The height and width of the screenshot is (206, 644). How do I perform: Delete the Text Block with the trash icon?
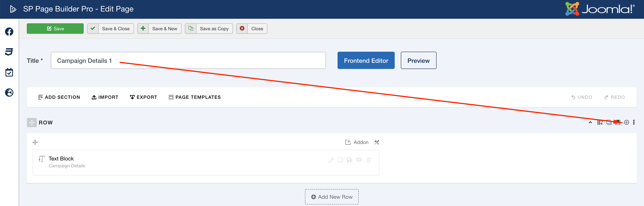(369, 160)
